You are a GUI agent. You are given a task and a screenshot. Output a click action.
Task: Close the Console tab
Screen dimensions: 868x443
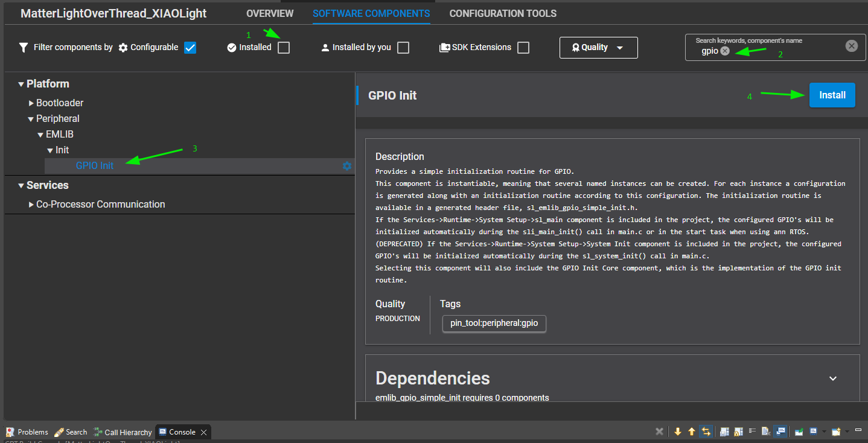tap(204, 432)
